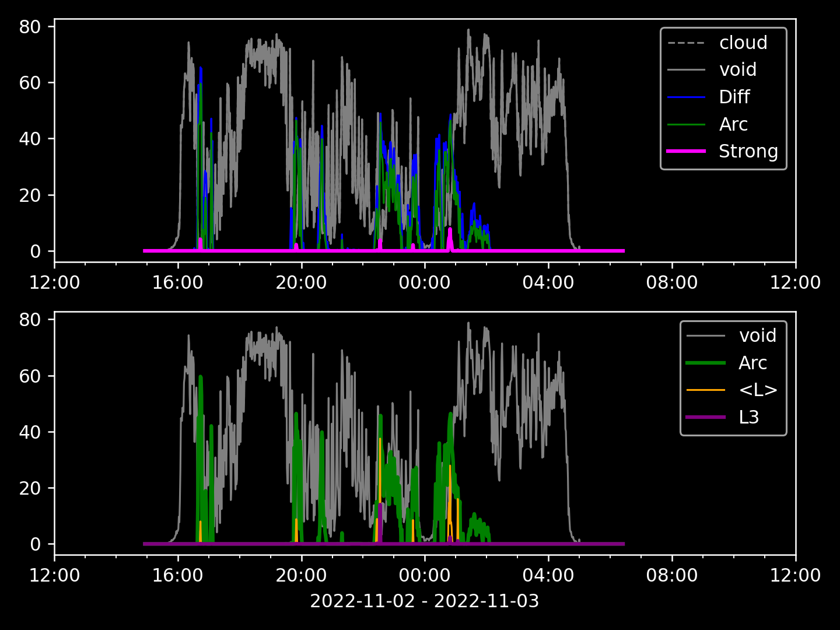The height and width of the screenshot is (630, 840).
Task: Click the 20:00 tick label on bottom plot
Action: tap(301, 576)
